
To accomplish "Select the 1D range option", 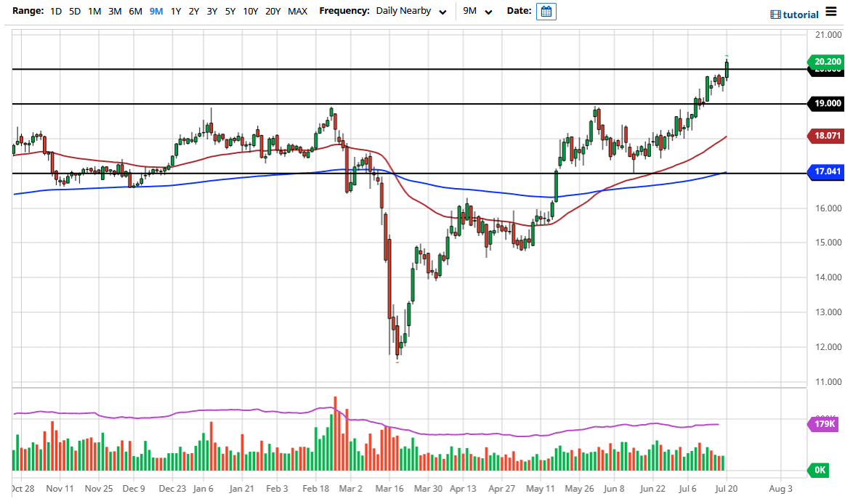I will coord(56,12).
